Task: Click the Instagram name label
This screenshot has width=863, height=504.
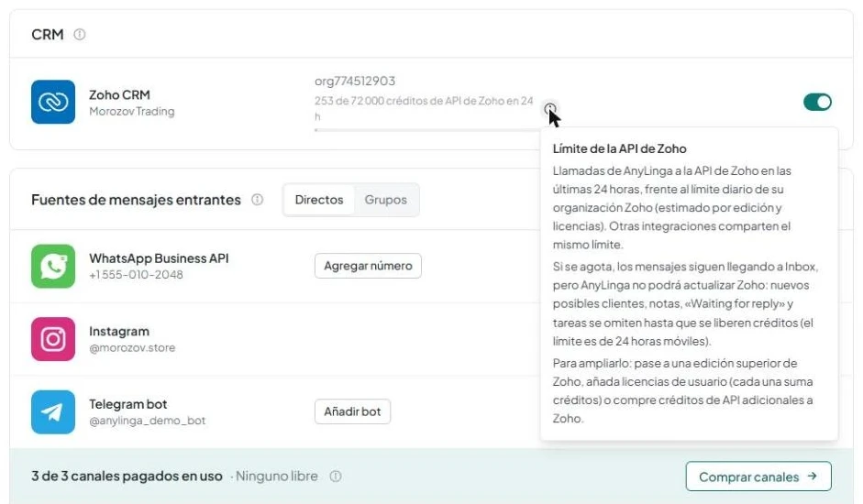Action: click(x=119, y=331)
